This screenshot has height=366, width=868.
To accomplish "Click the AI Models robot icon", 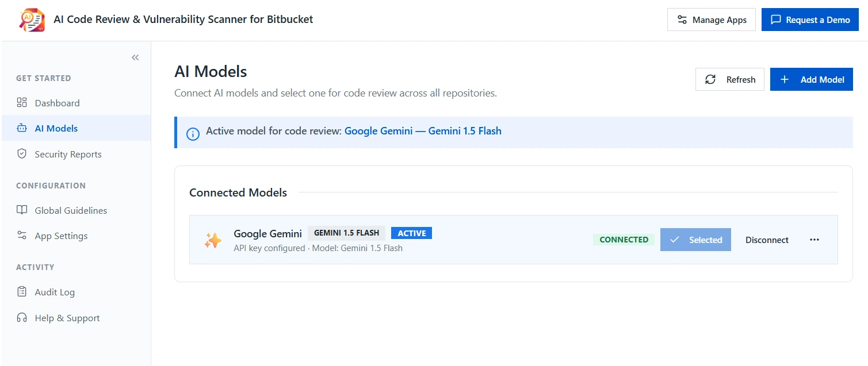I will coord(22,128).
